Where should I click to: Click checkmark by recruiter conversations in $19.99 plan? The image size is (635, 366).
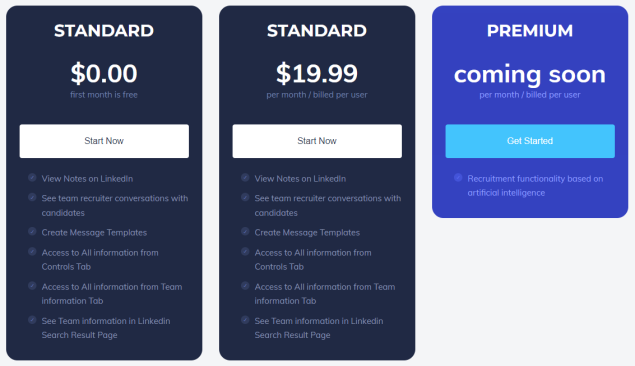245,197
